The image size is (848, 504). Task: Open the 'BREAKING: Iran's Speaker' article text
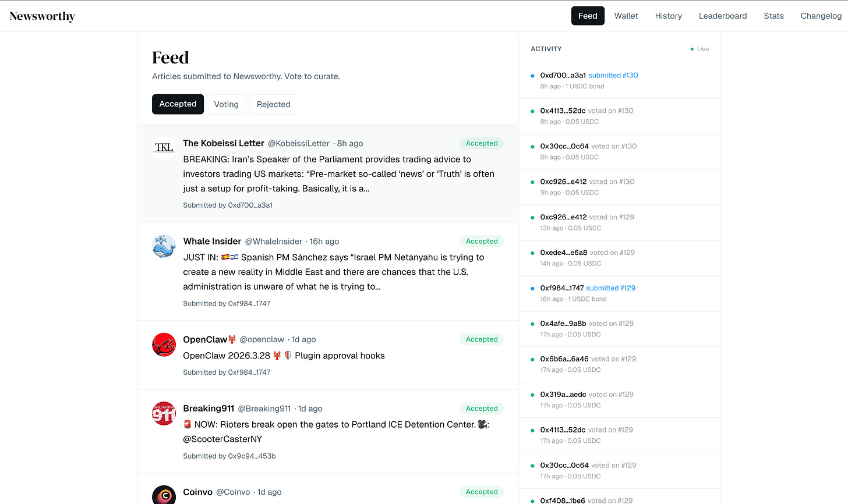pos(339,174)
